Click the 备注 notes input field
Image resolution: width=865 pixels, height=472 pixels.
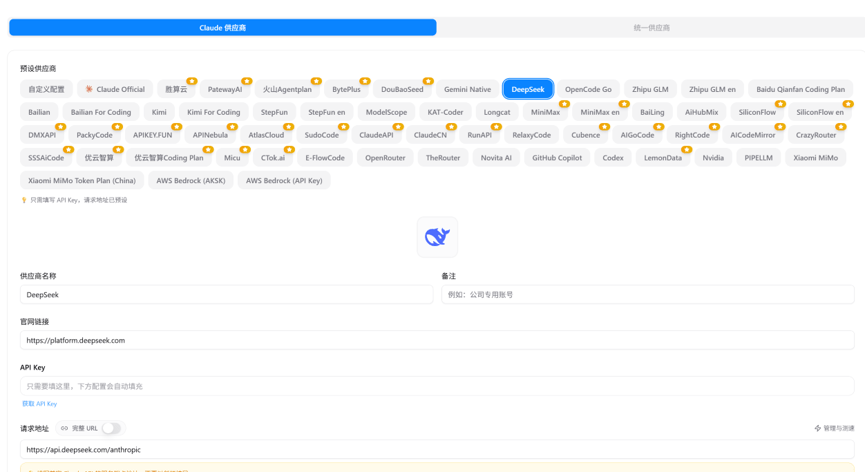point(648,294)
